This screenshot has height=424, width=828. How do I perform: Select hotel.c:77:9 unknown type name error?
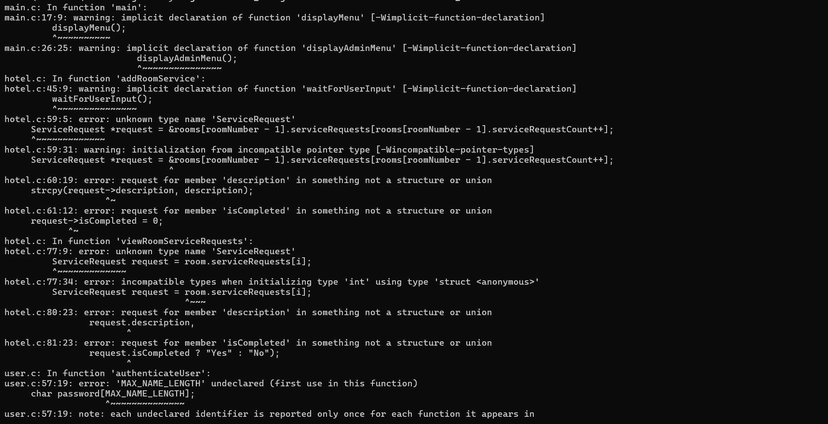(x=150, y=251)
